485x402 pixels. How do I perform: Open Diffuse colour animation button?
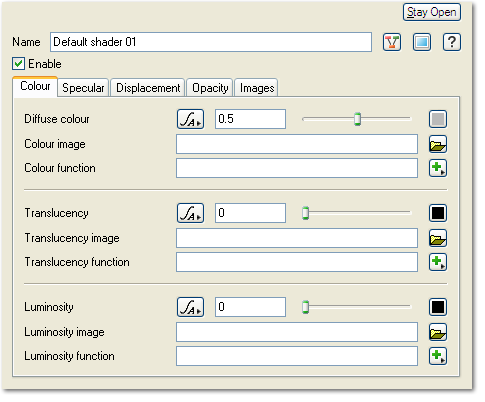tap(190, 119)
